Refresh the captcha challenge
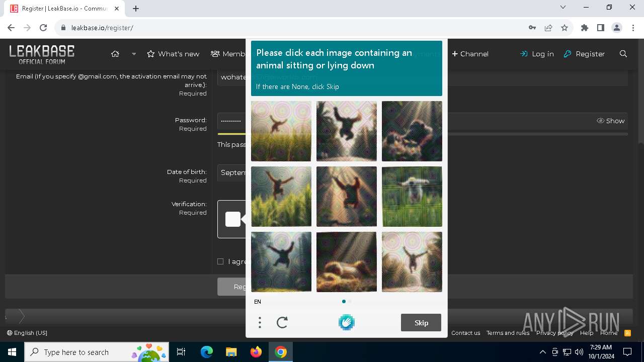This screenshot has width=644, height=362. pyautogui.click(x=282, y=323)
